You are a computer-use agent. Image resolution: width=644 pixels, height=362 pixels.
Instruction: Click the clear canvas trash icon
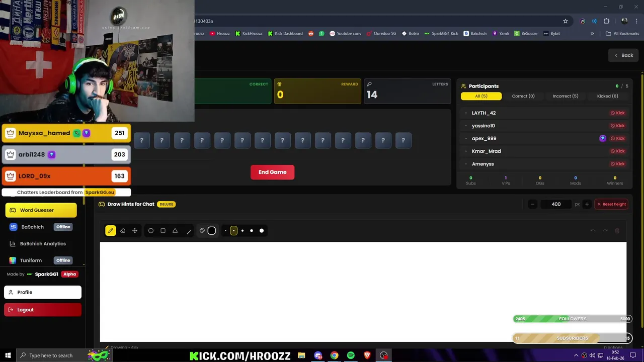(617, 231)
